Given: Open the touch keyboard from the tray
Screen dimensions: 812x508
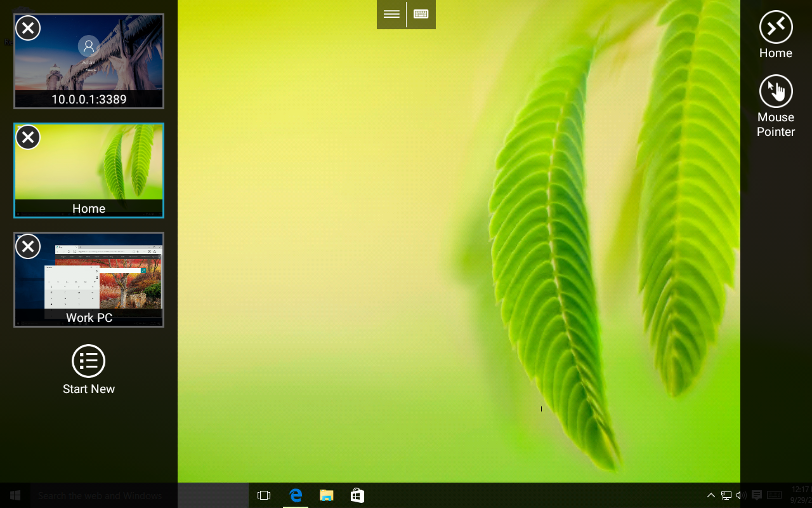Looking at the screenshot, I should click(773, 495).
